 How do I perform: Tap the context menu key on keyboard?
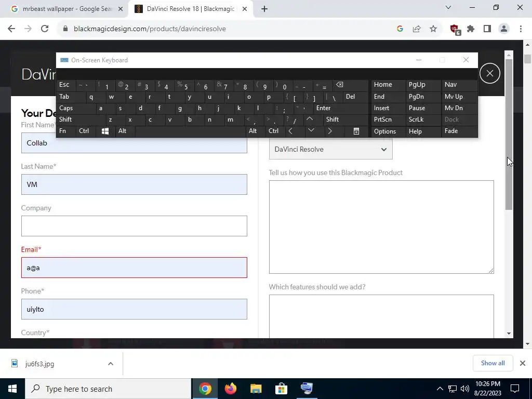tap(356, 131)
